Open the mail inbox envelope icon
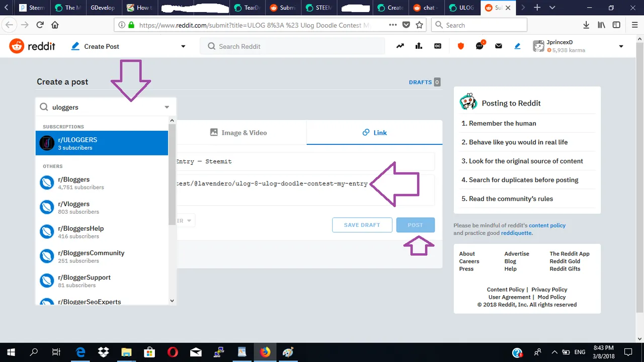The image size is (644, 362). click(x=499, y=46)
